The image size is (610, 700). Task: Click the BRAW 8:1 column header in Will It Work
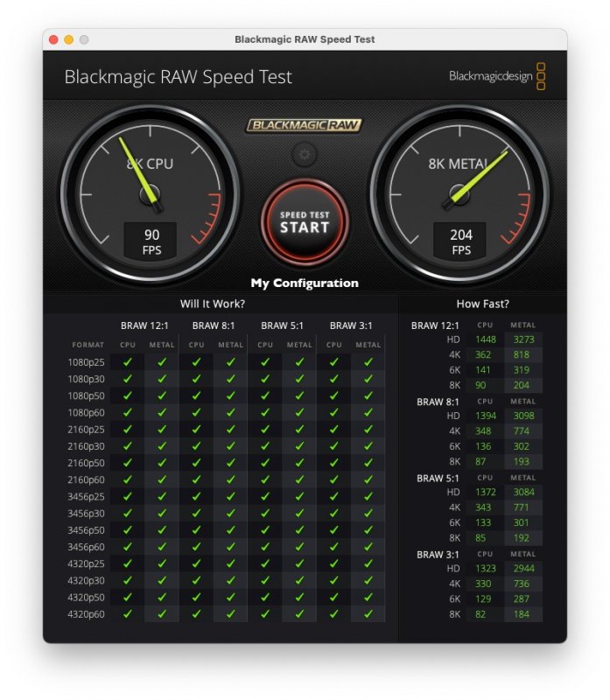point(214,325)
